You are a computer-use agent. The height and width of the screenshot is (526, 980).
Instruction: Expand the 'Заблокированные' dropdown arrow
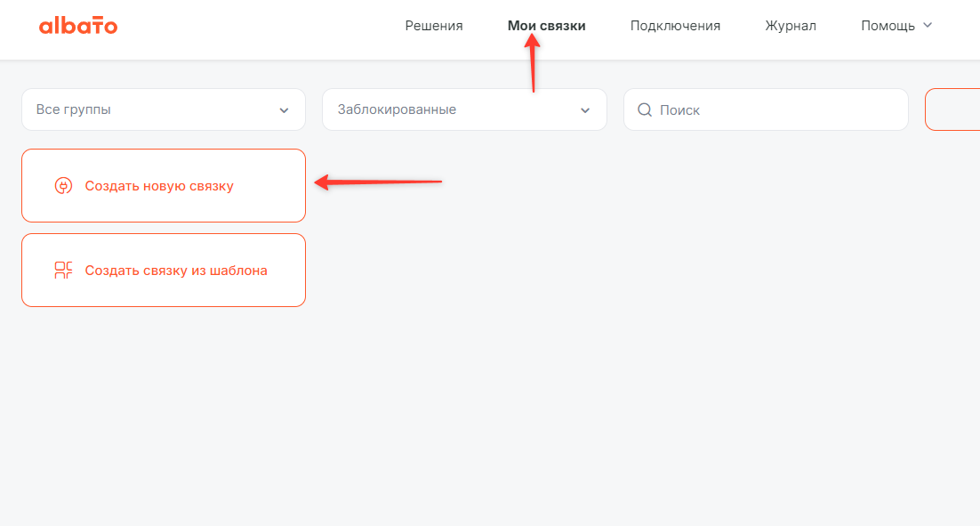(585, 110)
